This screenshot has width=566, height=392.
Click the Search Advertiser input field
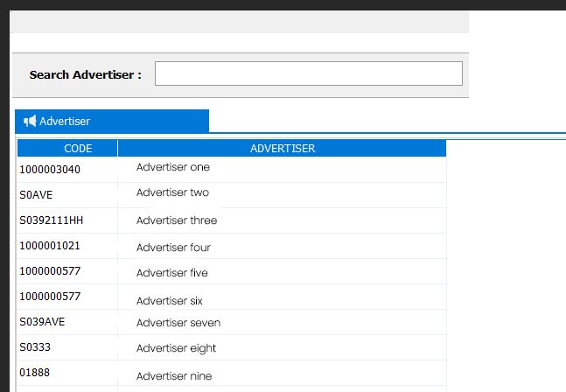308,73
